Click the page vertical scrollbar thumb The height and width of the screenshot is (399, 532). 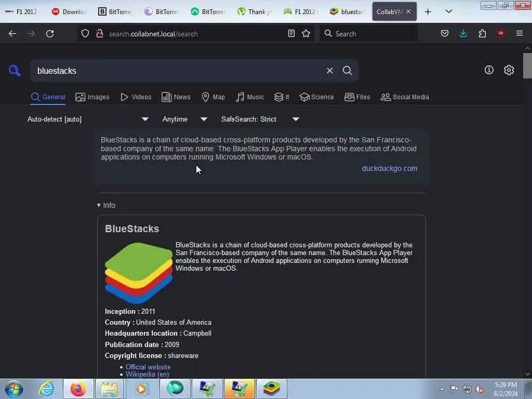pyautogui.click(x=528, y=65)
